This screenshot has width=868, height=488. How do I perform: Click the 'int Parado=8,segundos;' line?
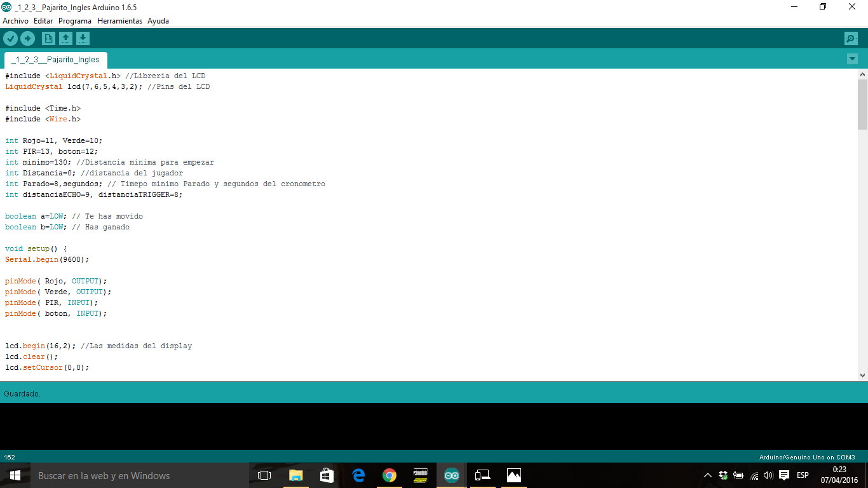coord(53,184)
